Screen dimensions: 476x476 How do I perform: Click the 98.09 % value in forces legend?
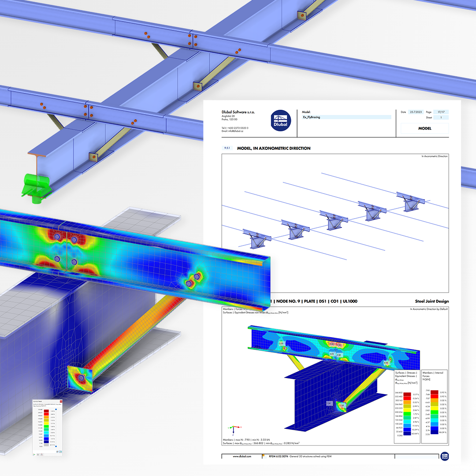tap(443, 432)
